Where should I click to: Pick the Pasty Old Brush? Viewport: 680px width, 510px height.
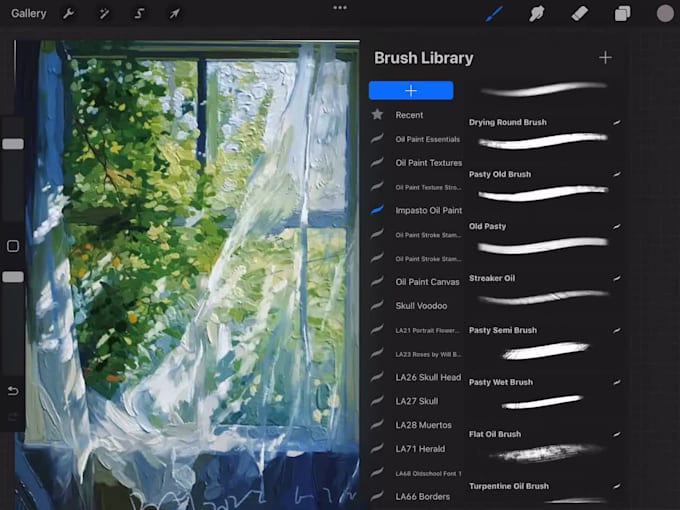click(544, 186)
